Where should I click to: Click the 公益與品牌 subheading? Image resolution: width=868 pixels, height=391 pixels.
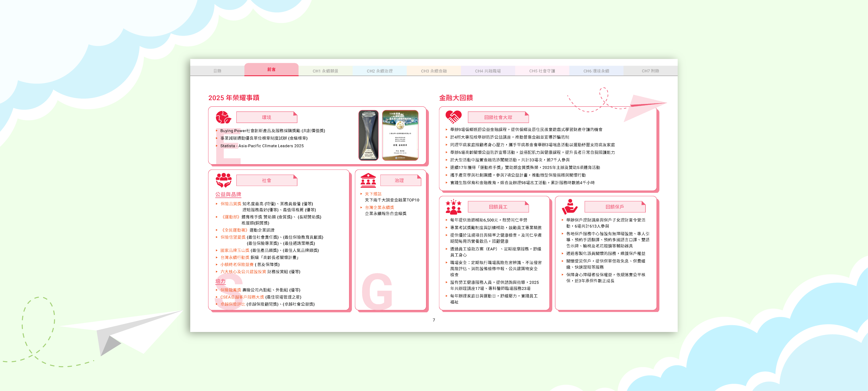pos(228,194)
